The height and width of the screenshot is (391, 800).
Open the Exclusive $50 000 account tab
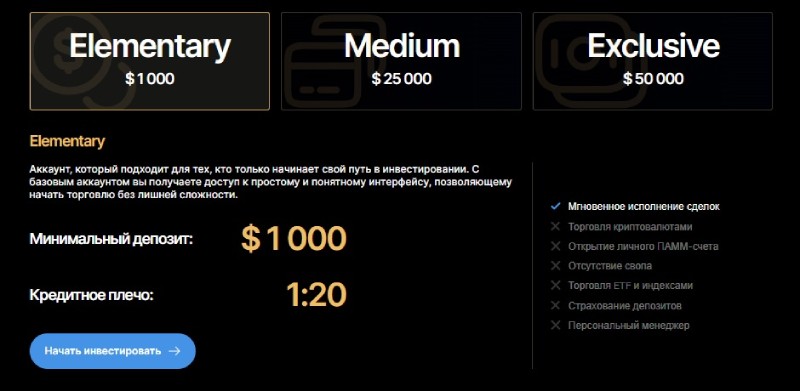point(653,61)
